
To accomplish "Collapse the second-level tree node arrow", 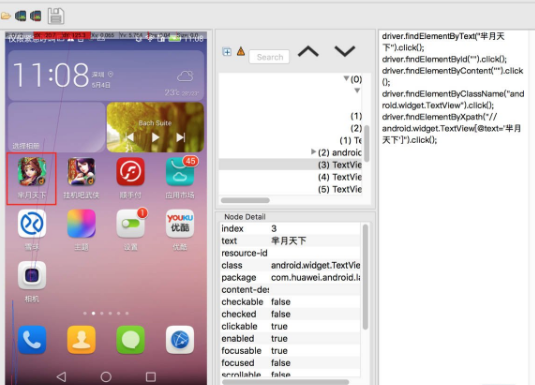I will [x=357, y=91].
